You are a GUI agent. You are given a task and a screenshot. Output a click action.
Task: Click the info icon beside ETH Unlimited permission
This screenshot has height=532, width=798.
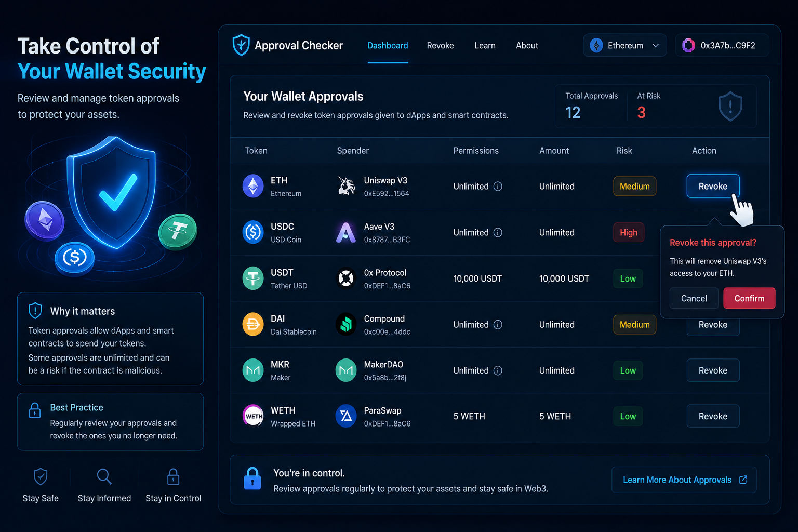click(498, 186)
